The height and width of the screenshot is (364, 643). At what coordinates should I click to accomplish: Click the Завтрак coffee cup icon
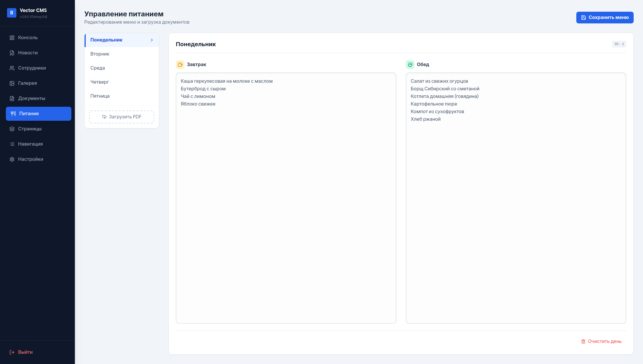pyautogui.click(x=180, y=65)
